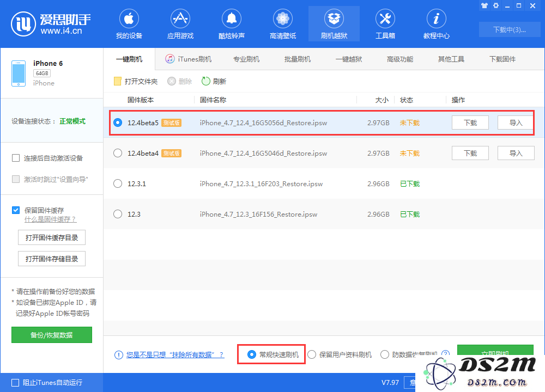Uncheck 保留固件缓存 checkbox
The height and width of the screenshot is (392, 545).
point(16,210)
